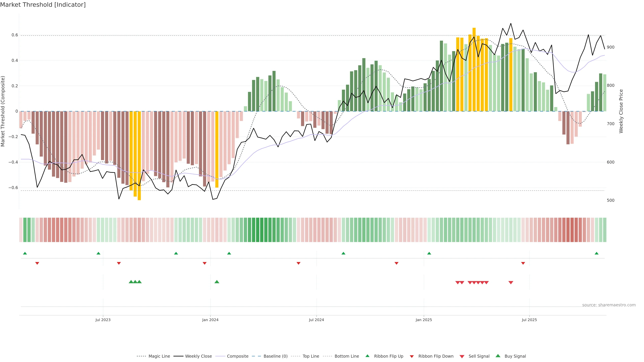Click the Jul 2024 x-axis label
The image size is (644, 362).
tap(316, 320)
